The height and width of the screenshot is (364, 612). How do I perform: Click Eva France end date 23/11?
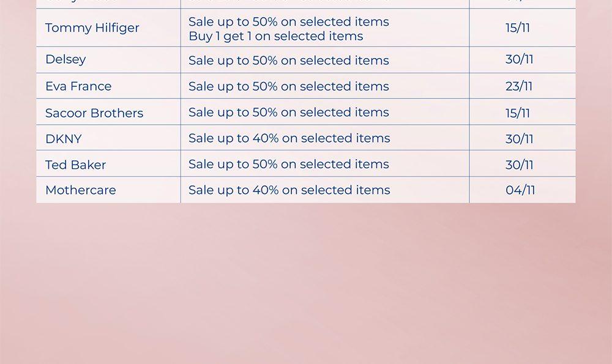click(x=519, y=86)
